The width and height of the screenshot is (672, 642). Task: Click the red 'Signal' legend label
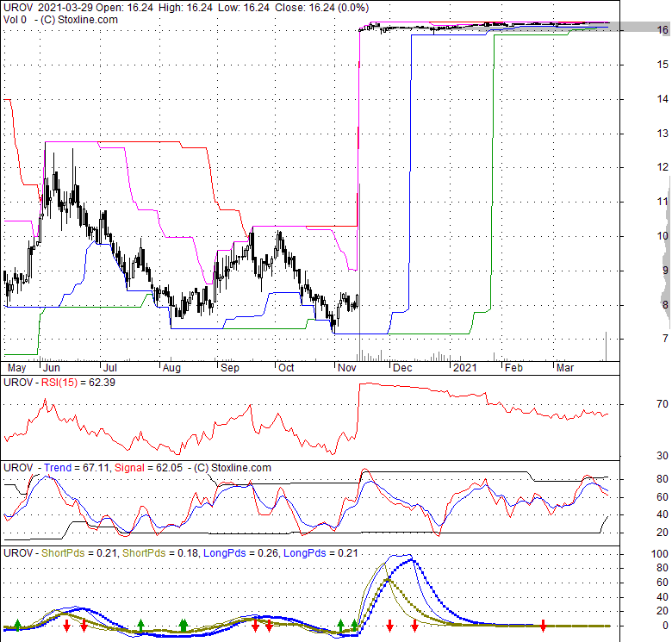tap(129, 468)
